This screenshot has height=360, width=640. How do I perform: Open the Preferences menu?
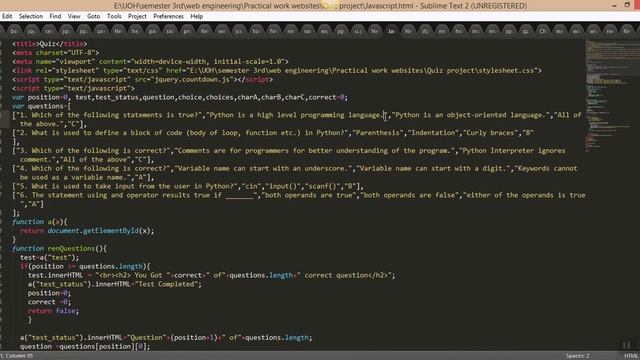168,16
